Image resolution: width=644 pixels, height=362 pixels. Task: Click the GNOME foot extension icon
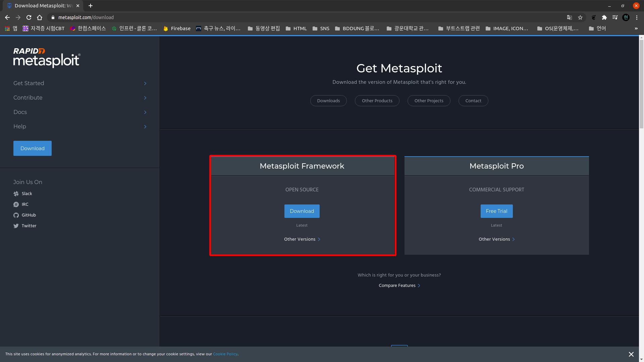tap(594, 17)
